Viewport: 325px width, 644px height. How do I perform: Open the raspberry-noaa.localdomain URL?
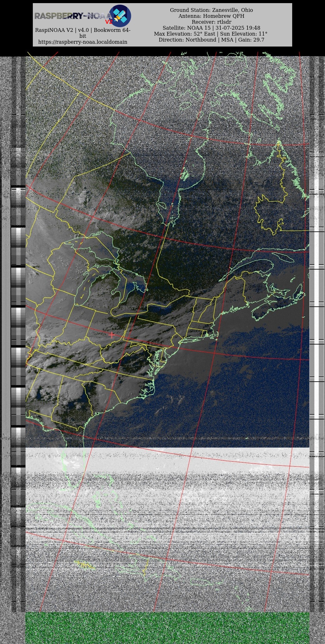click(x=82, y=42)
